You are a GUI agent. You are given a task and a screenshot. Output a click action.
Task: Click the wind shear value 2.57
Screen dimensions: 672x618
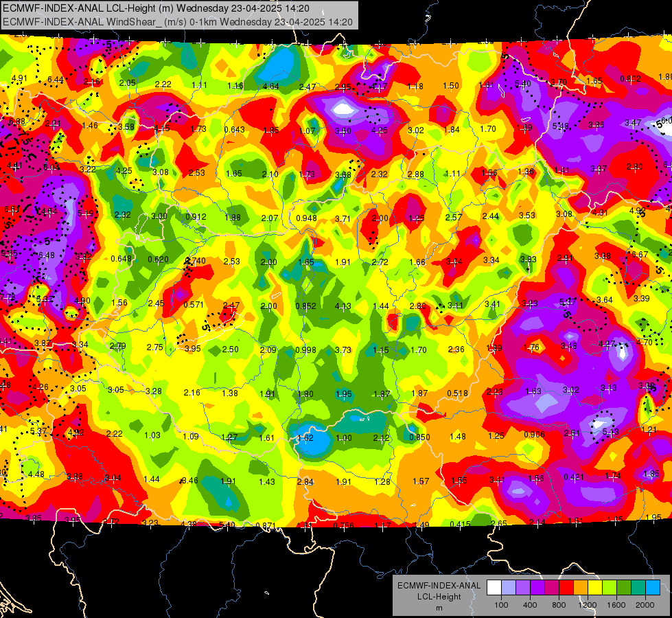(454, 218)
